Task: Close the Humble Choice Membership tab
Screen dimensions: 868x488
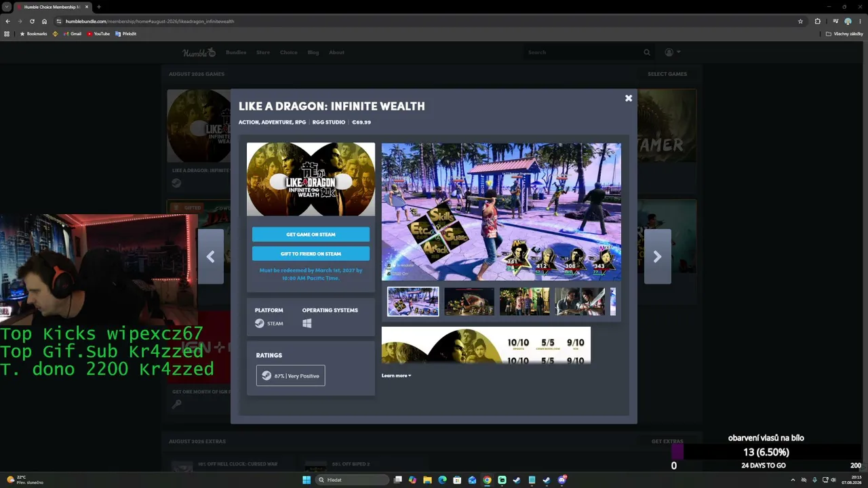Action: point(87,7)
